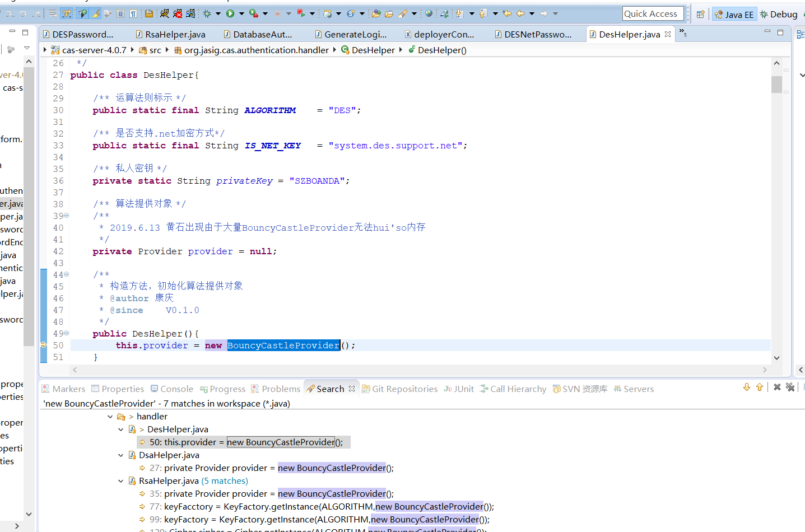Screen dimensions: 805x532
Task: Open the Run button dropdown arrow
Action: tap(241, 13)
